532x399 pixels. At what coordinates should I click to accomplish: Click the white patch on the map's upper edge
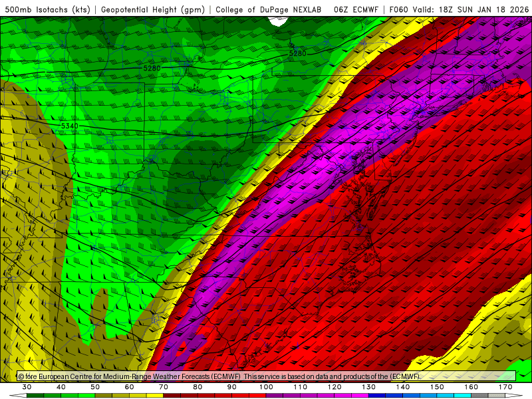pos(278,21)
